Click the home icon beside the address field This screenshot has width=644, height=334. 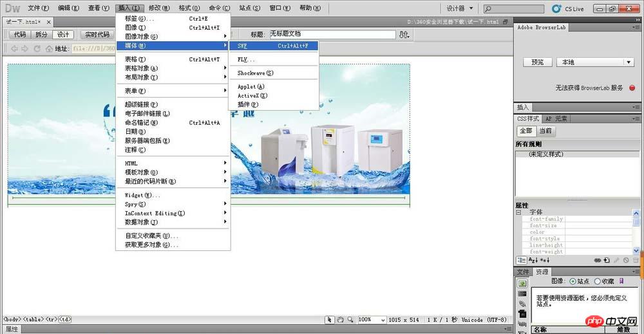[48, 48]
